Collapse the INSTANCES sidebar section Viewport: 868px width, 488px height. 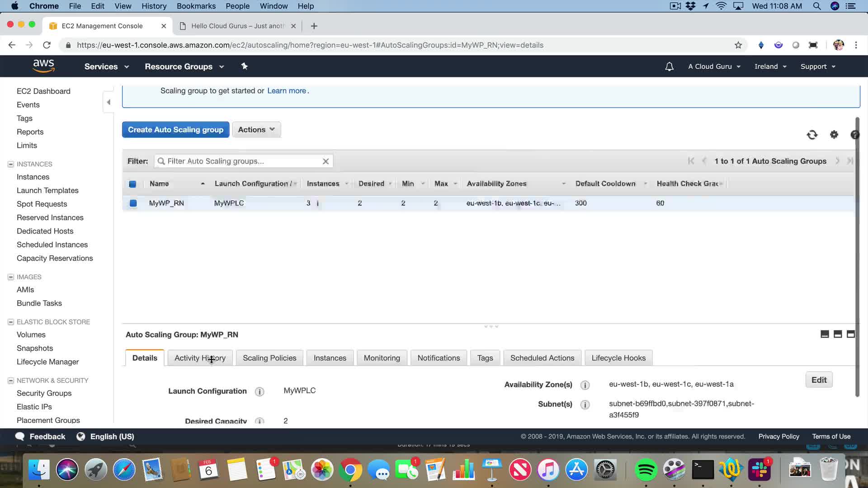click(x=11, y=164)
